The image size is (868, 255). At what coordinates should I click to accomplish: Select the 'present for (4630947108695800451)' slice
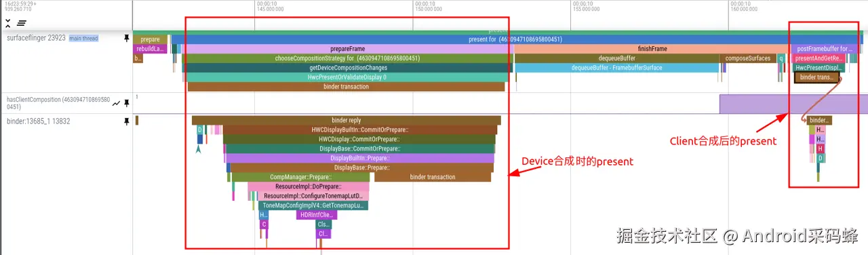515,39
